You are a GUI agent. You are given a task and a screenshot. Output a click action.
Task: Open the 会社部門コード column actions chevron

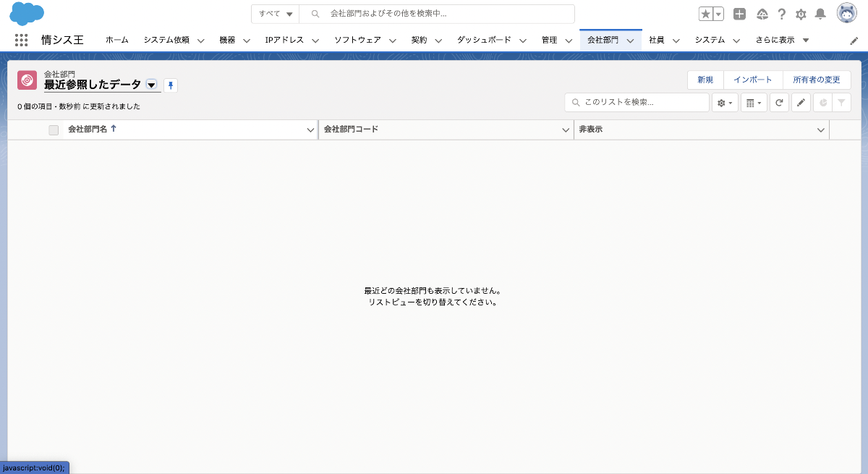click(x=566, y=130)
